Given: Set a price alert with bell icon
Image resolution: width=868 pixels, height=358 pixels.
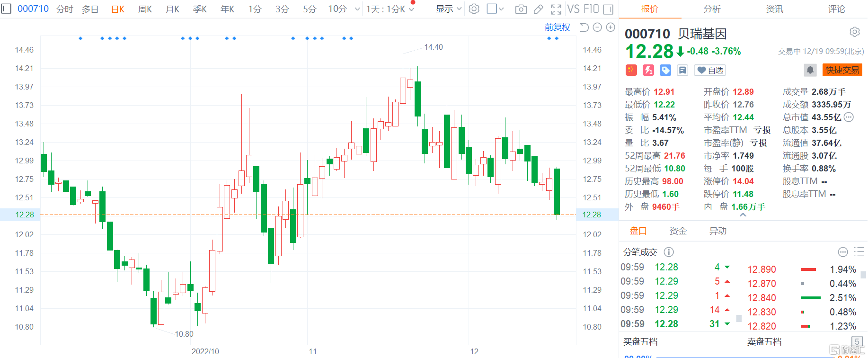Looking at the screenshot, I should [x=810, y=70].
